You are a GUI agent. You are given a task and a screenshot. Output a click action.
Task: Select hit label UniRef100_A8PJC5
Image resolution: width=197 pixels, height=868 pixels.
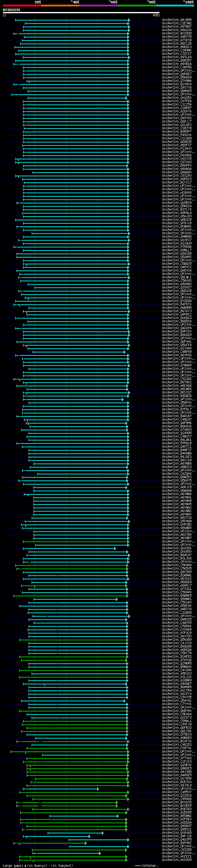click(x=177, y=487)
